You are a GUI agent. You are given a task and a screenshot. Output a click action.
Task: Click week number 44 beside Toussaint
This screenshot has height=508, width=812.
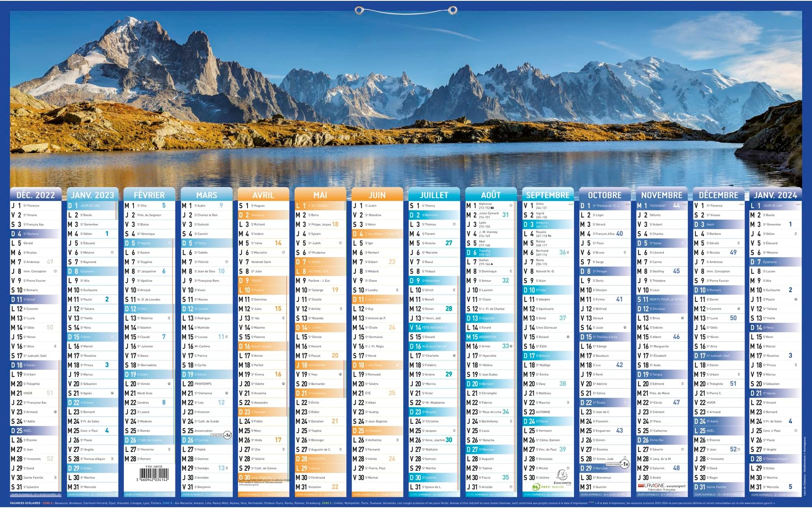675,206
